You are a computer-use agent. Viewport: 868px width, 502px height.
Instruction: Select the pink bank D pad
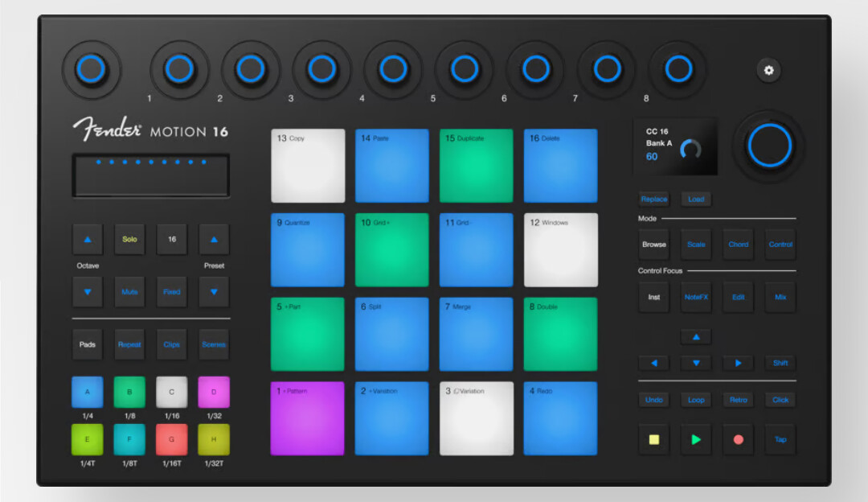coord(214,392)
